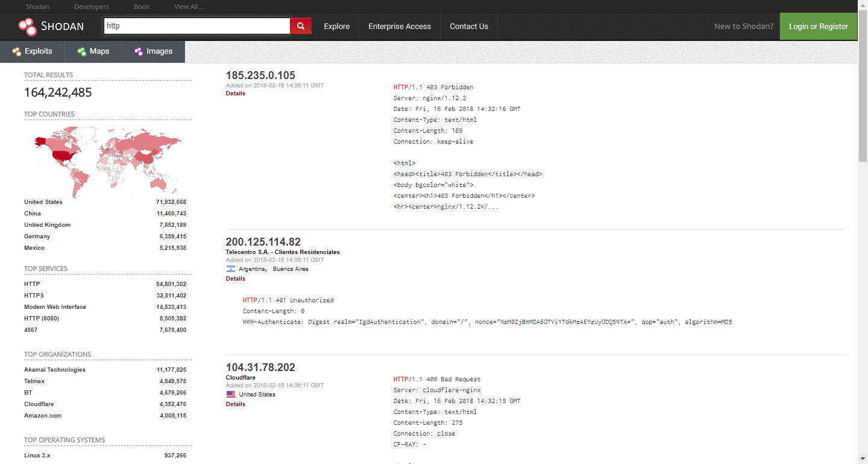Open the Contact Us navigation item
This screenshot has width=868, height=464.
tap(469, 27)
